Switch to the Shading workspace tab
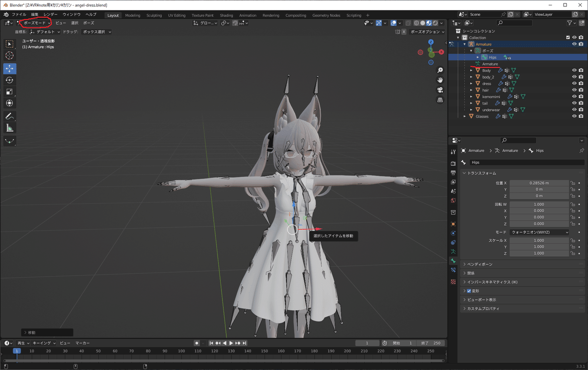588x370 pixels. 226,15
